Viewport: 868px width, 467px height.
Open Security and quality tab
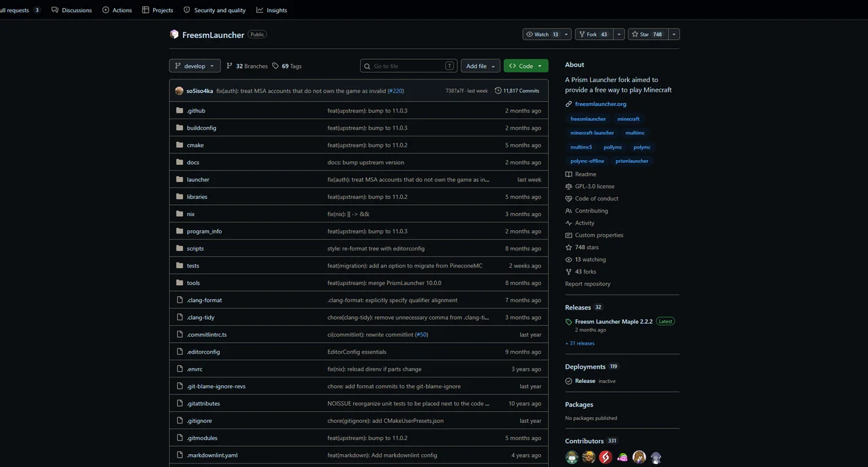tap(214, 10)
